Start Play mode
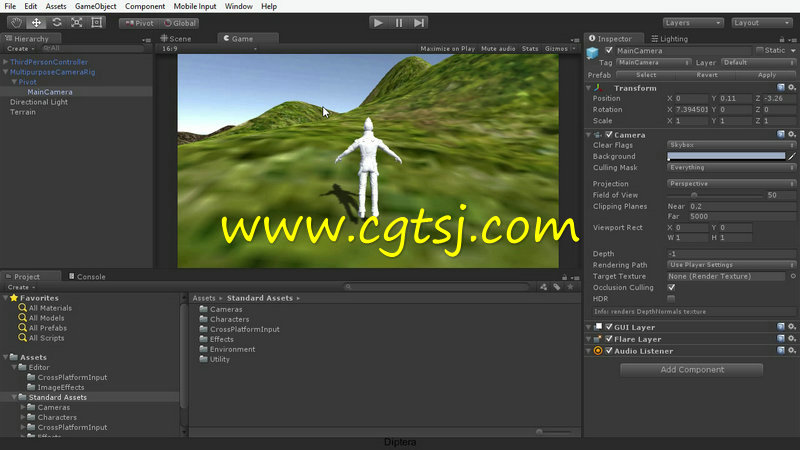This screenshot has height=450, width=800. [x=378, y=22]
